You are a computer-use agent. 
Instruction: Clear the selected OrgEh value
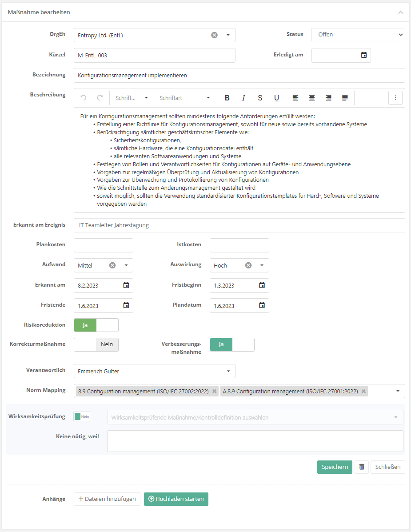point(214,35)
